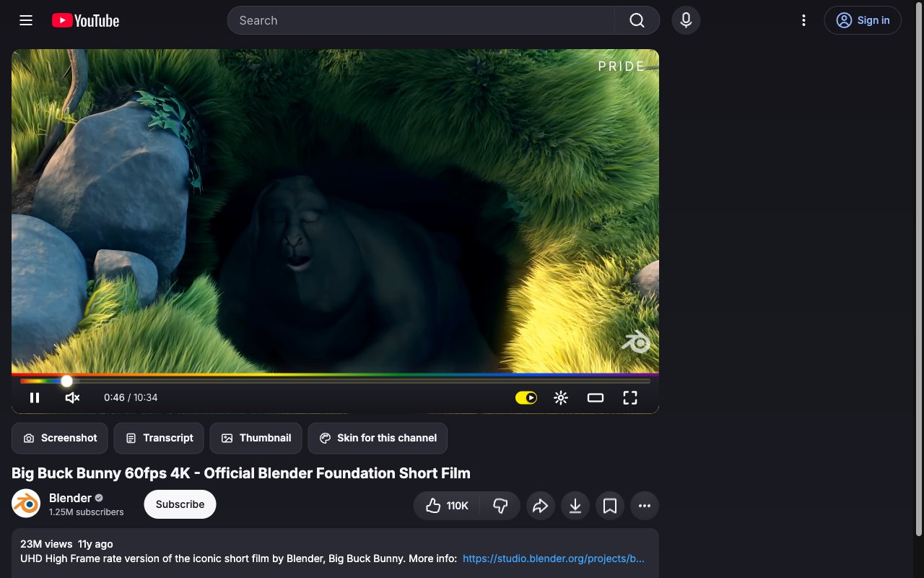Image resolution: width=924 pixels, height=578 pixels.
Task: Subscribe to the Blender channel
Action: click(x=180, y=504)
